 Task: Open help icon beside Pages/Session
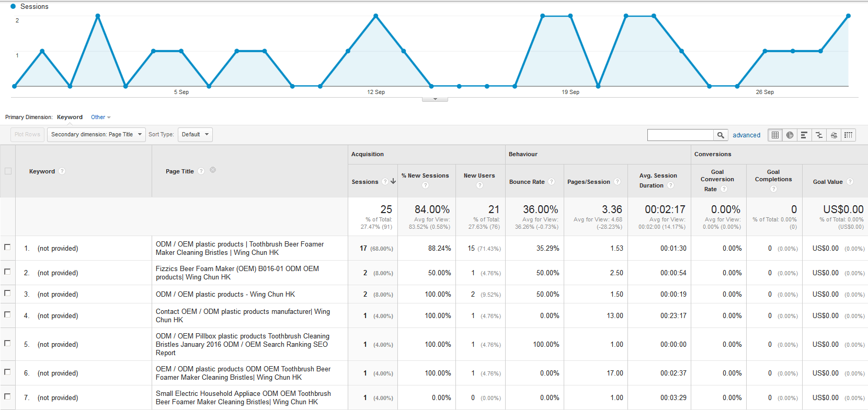click(617, 182)
